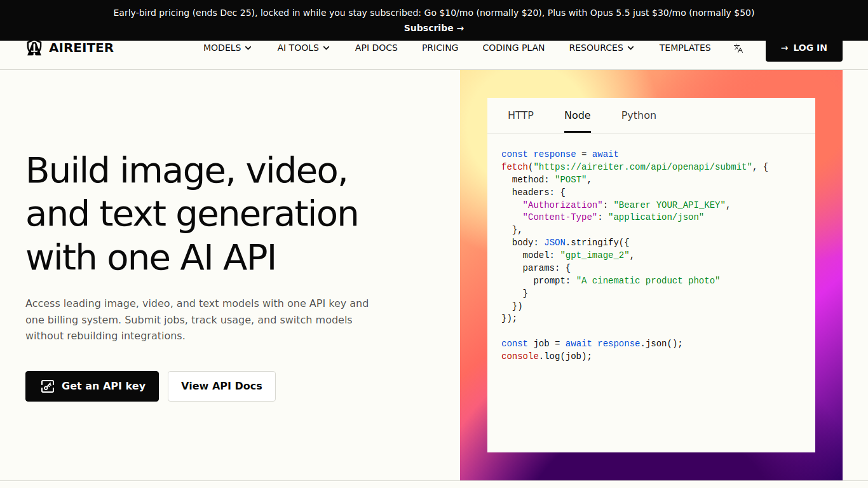Click the "Build image, video," headline
Viewport: 868px width, 488px height.
(x=187, y=170)
